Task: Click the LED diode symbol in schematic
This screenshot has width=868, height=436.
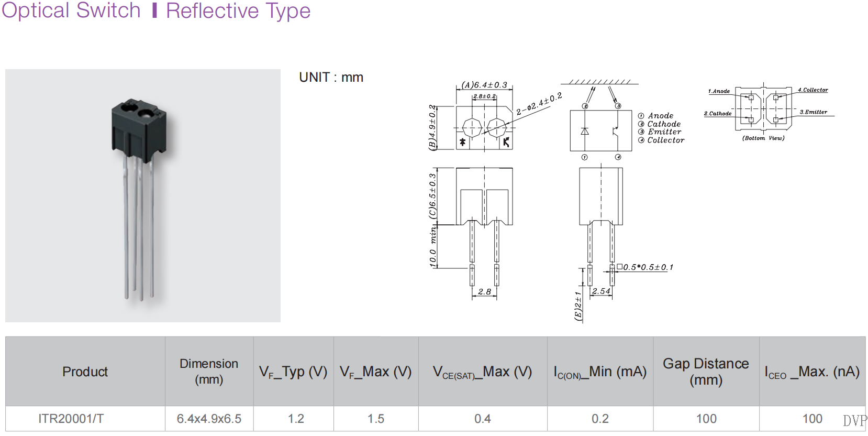Action: pos(585,131)
